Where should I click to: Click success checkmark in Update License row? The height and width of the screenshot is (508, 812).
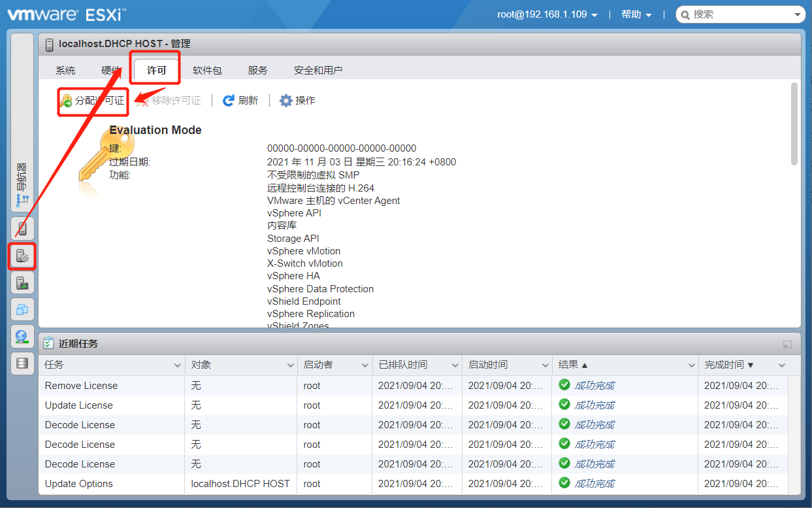coord(564,404)
